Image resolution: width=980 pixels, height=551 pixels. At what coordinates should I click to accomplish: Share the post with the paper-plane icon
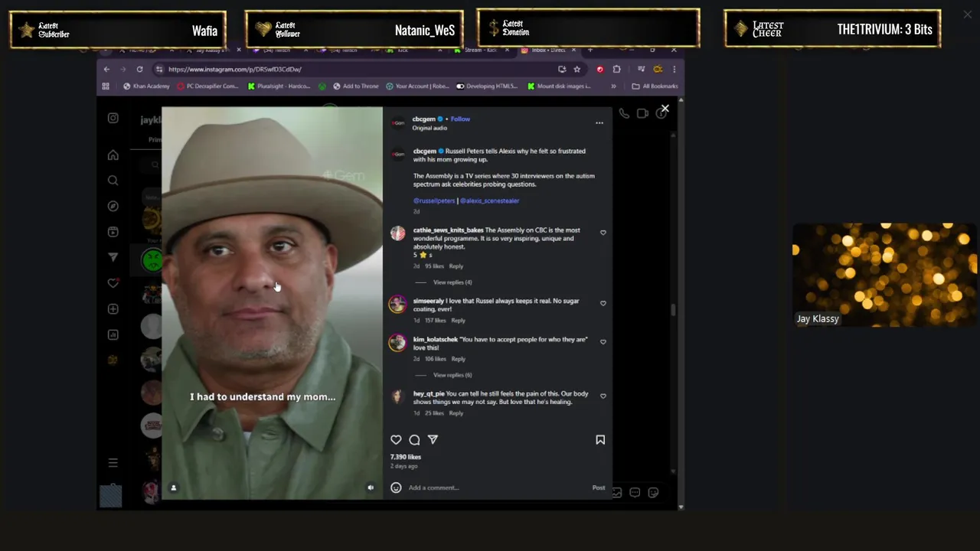433,439
